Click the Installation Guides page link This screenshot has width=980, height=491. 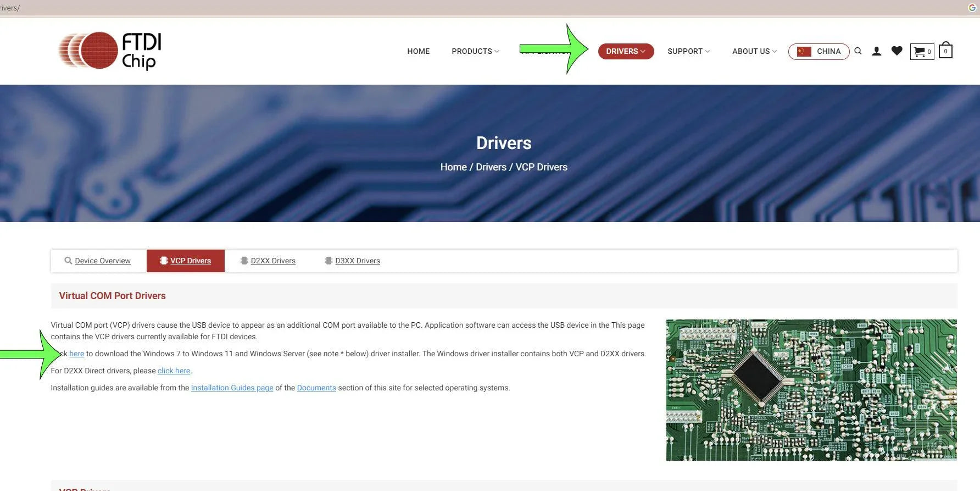pos(232,388)
